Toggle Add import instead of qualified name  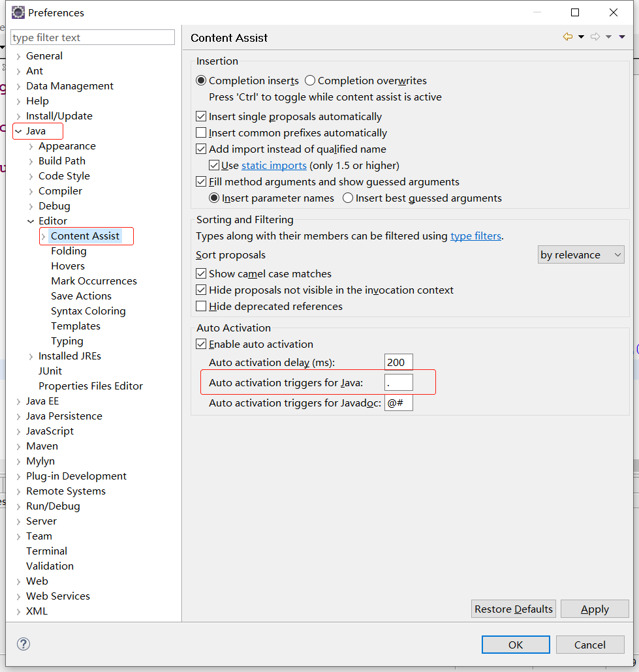pyautogui.click(x=201, y=149)
